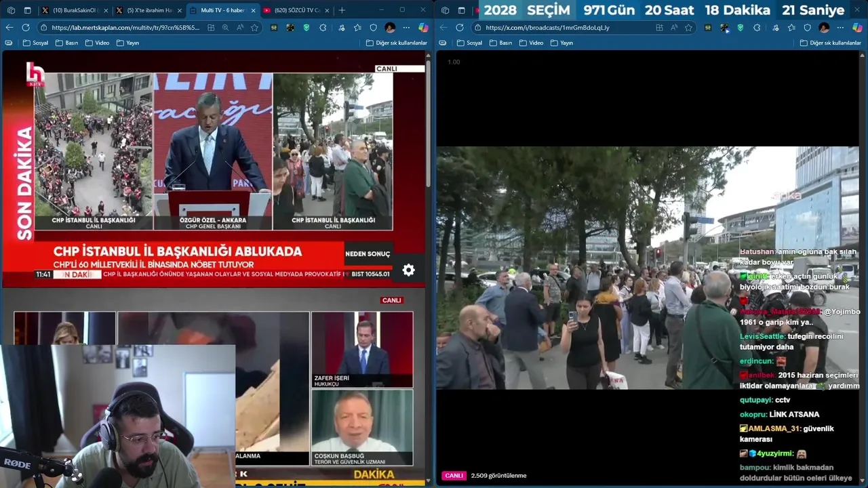Open Workspaces icon in left window title bar
Viewport: 868px width, 488px height.
[x=10, y=10]
